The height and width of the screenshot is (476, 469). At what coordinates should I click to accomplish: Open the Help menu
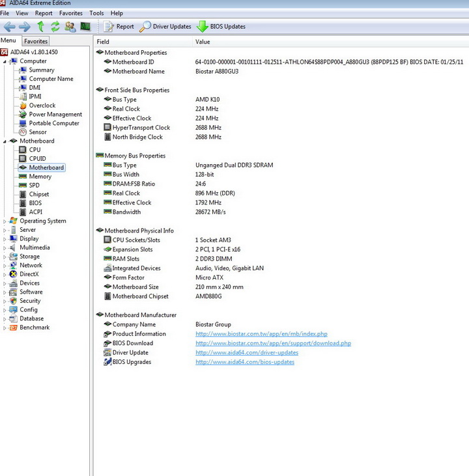117,14
